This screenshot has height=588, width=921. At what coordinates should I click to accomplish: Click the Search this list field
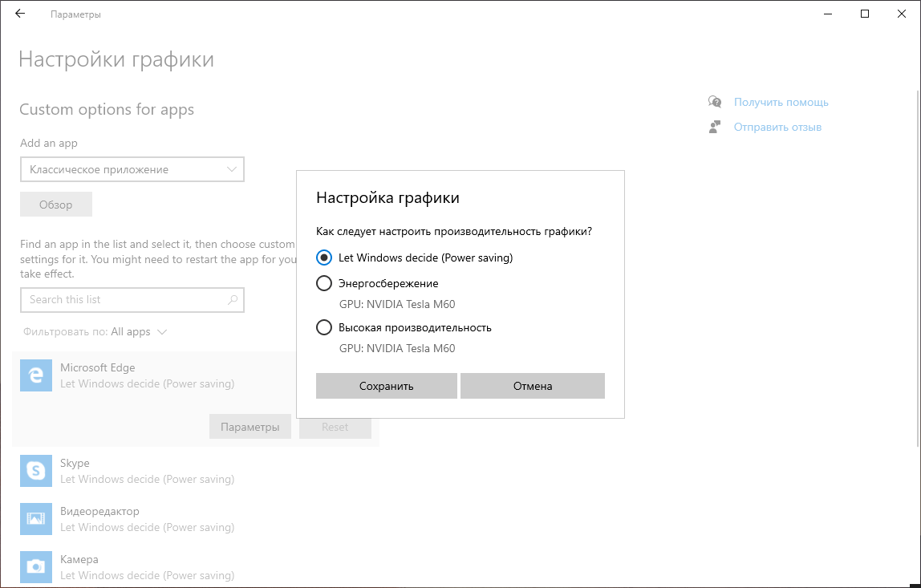pyautogui.click(x=124, y=300)
